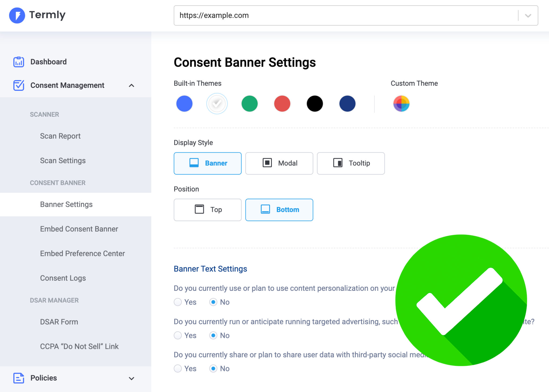The image size is (549, 392).
Task: Select the Banner display style icon
Action: point(194,163)
